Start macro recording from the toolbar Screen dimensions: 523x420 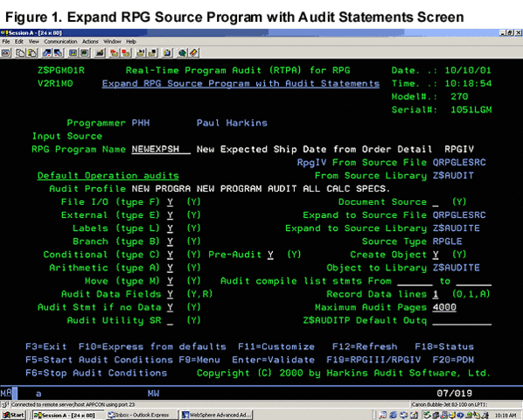click(x=115, y=52)
